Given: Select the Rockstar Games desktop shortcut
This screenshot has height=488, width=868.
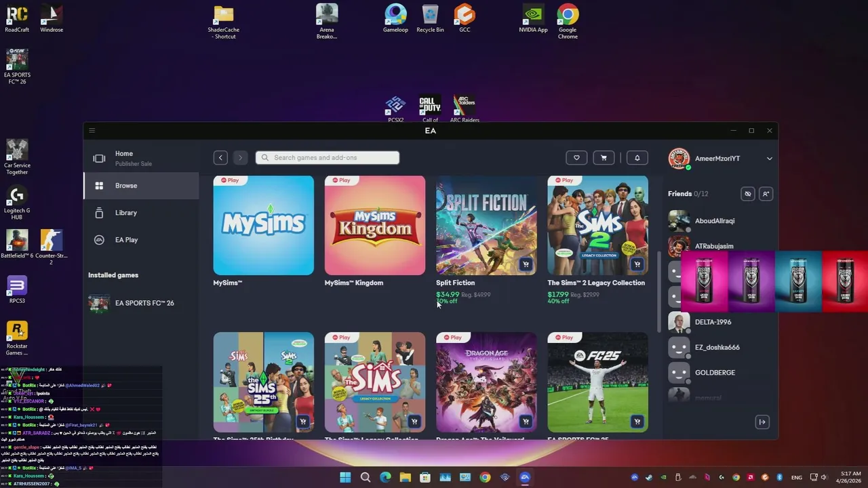Looking at the screenshot, I should (17, 338).
